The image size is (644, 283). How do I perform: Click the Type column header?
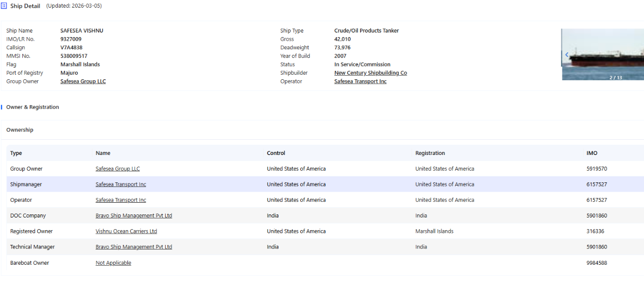pos(16,153)
